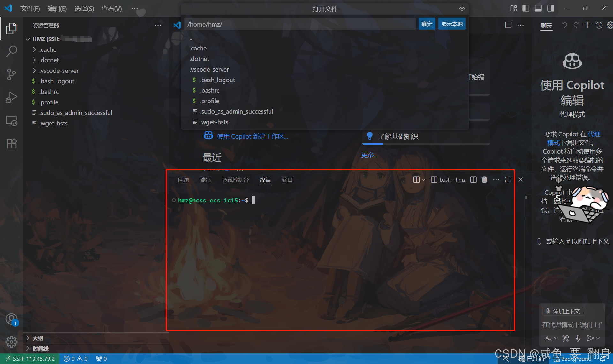The height and width of the screenshot is (364, 613).
Task: Open Source Control view in activity bar
Action: tap(11, 74)
